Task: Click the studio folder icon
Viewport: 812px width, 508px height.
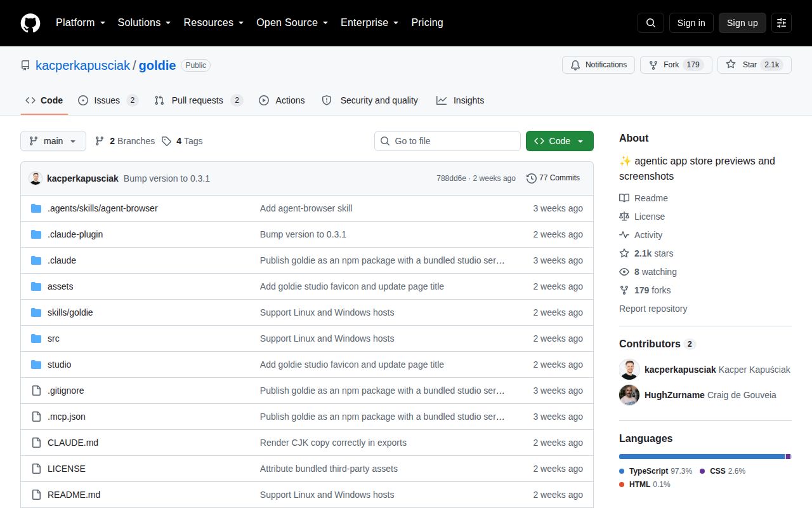Action: pyautogui.click(x=36, y=364)
